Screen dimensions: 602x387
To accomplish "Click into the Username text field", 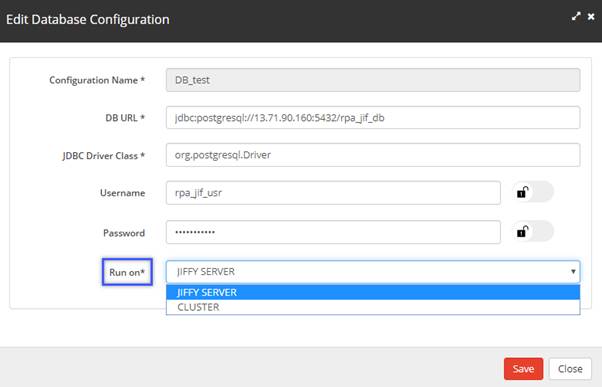I will pyautogui.click(x=333, y=193).
